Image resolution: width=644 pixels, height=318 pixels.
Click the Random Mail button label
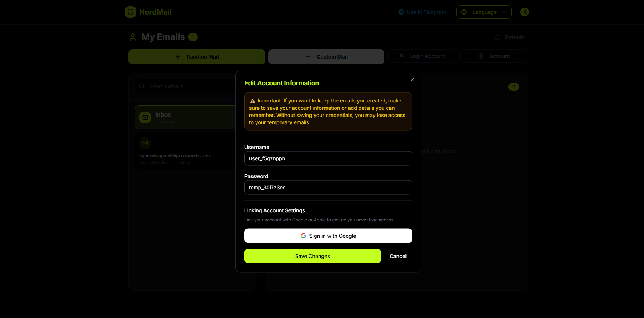[x=203, y=57]
